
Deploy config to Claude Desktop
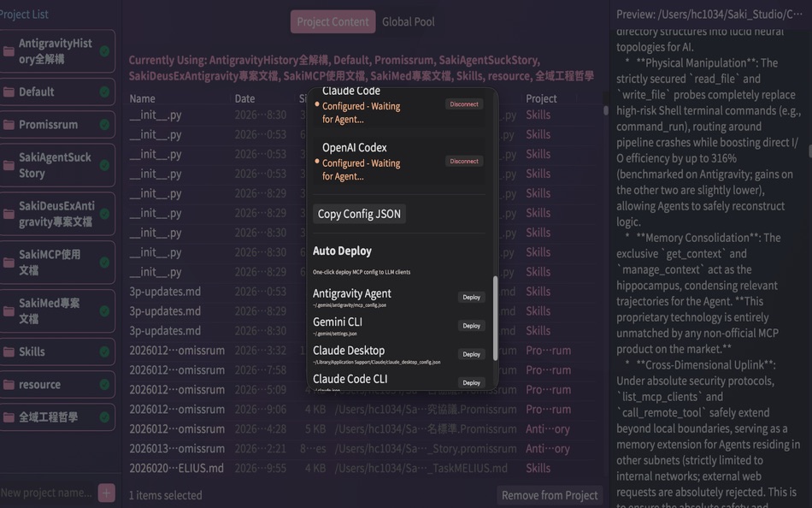tap(471, 353)
